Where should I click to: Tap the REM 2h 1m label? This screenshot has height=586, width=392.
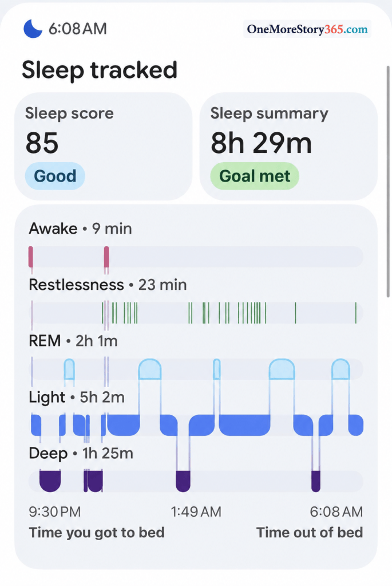click(73, 341)
